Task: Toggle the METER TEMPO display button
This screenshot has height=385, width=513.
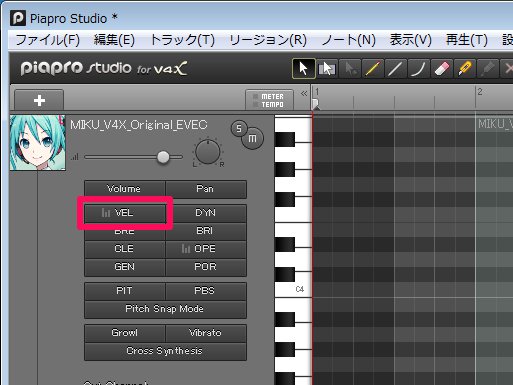Action: pos(269,100)
